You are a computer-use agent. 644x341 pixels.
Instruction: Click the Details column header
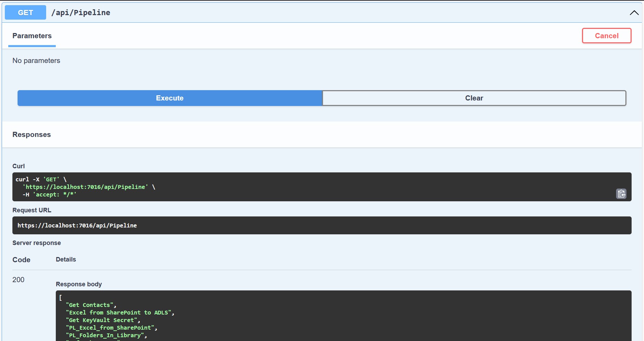tap(66, 259)
